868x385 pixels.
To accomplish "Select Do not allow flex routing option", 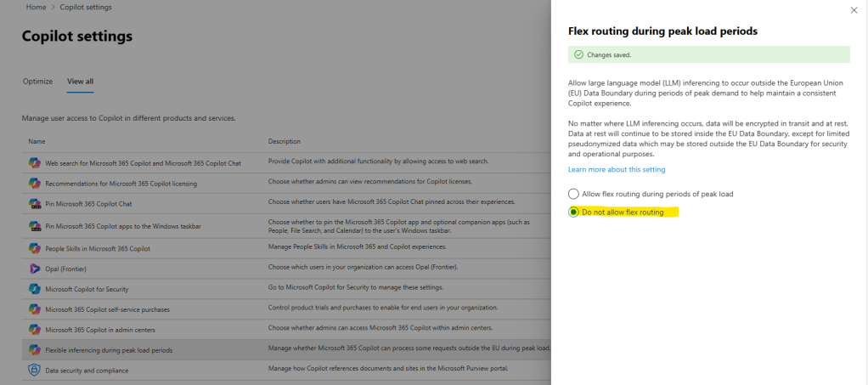I will pyautogui.click(x=574, y=212).
